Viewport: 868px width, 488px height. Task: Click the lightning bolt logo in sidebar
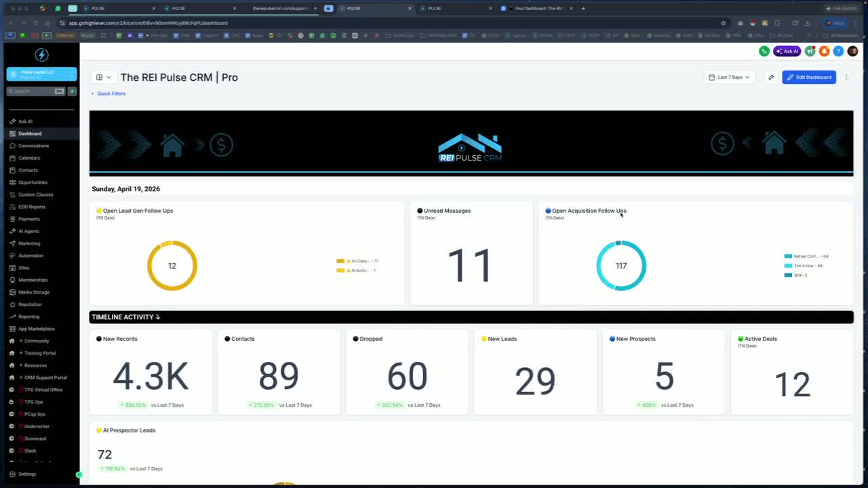pos(41,55)
